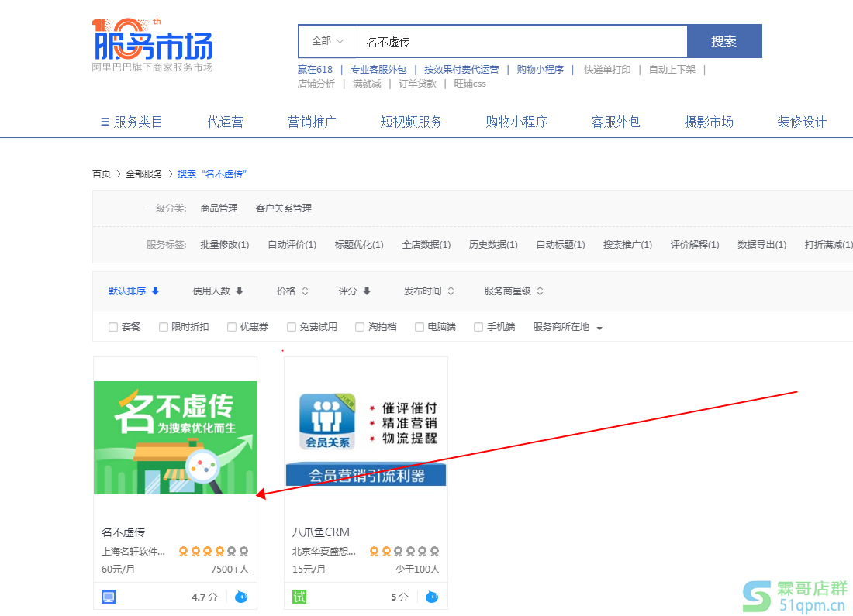853x616 pixels.
Task: Open the 全部 search category dropdown
Action: point(327,41)
